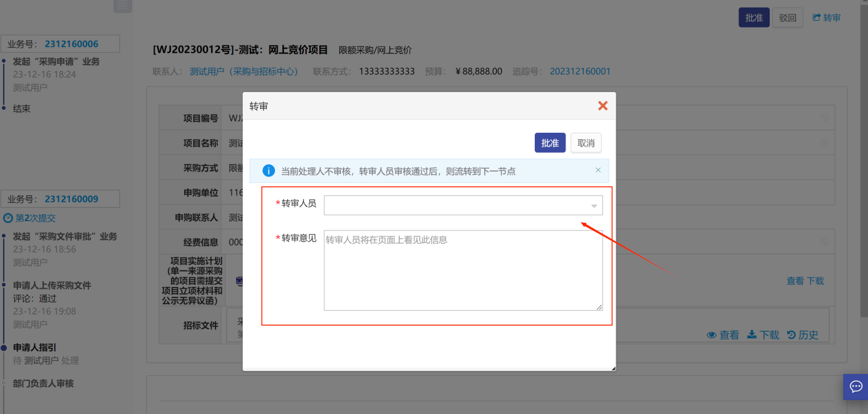Open the floating chat support icon
This screenshot has height=414, width=868.
click(855, 386)
